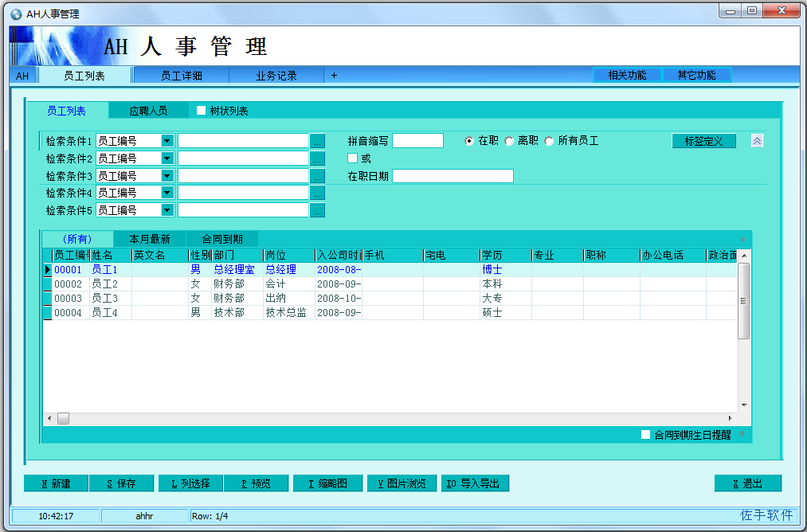Switch to the 员工详细 tab
This screenshot has height=532, width=807.
coord(181,76)
